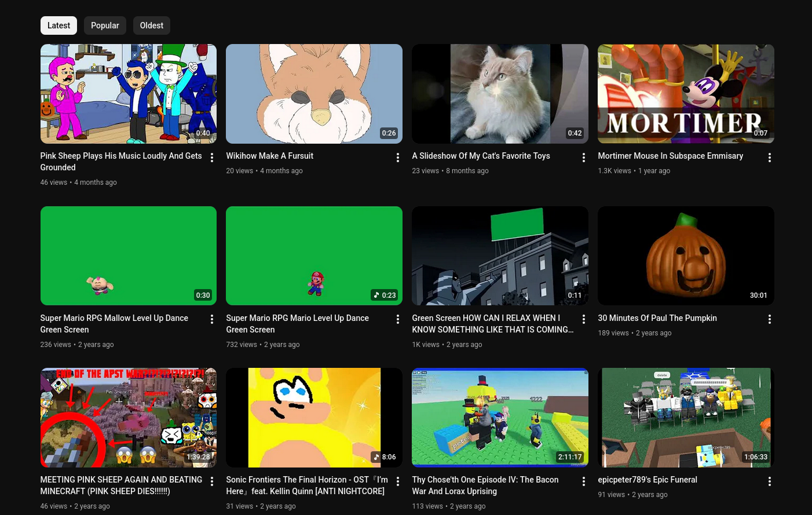Screen dimensions: 812x515
Task: Open menu for Green Screen HOW CAN I RELAX video
Action: (x=583, y=319)
